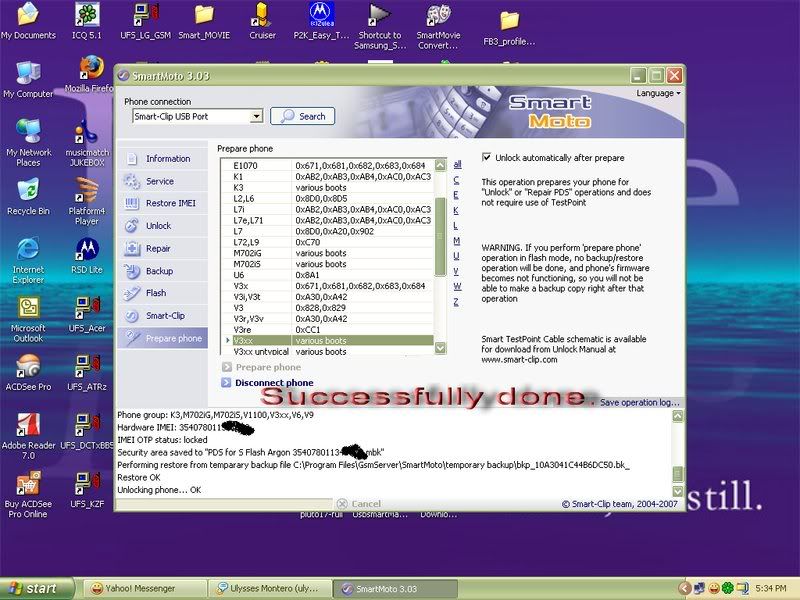Toggle Unlock automatically after prepare checkbox
The image size is (800, 600).
pyautogui.click(x=487, y=158)
